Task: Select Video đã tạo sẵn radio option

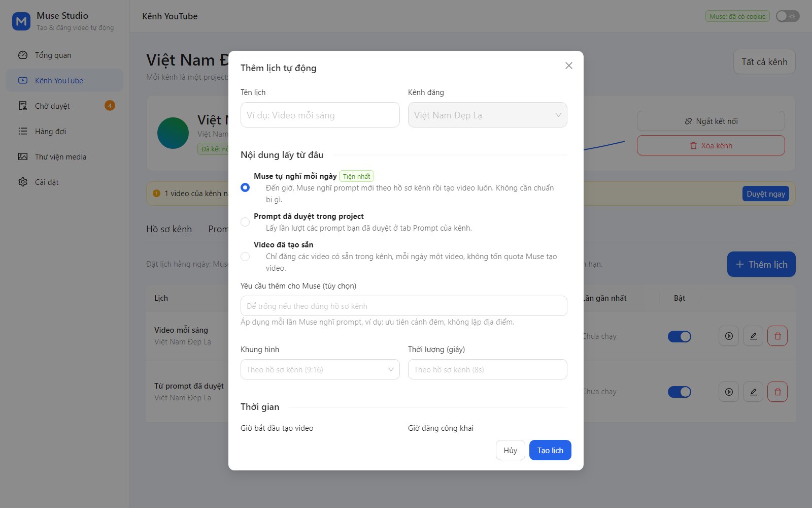Action: 245,257
